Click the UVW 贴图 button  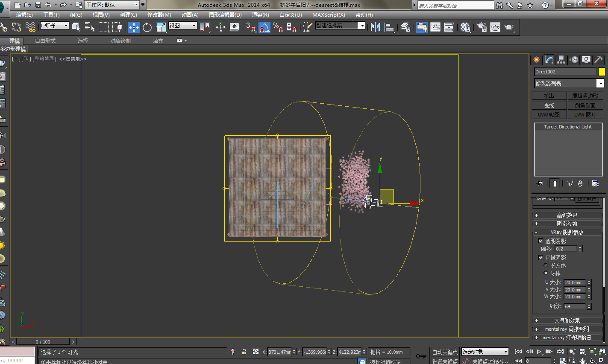click(x=549, y=114)
